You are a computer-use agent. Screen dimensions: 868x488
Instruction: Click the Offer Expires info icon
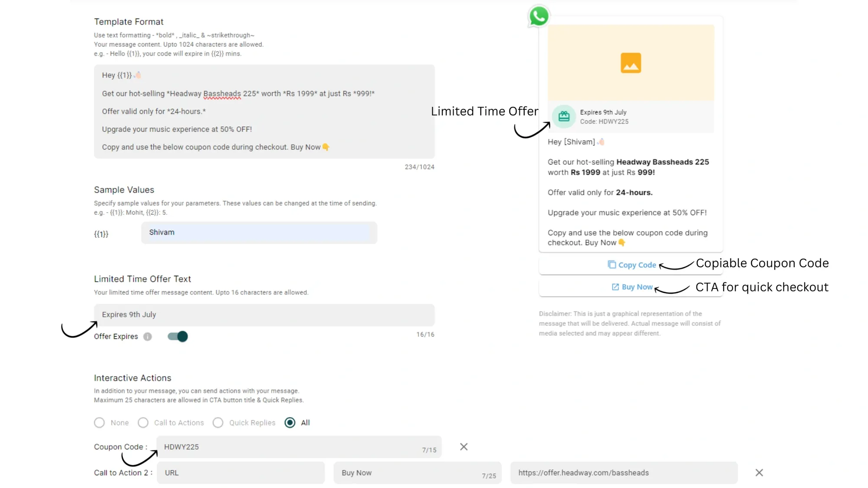tap(148, 337)
